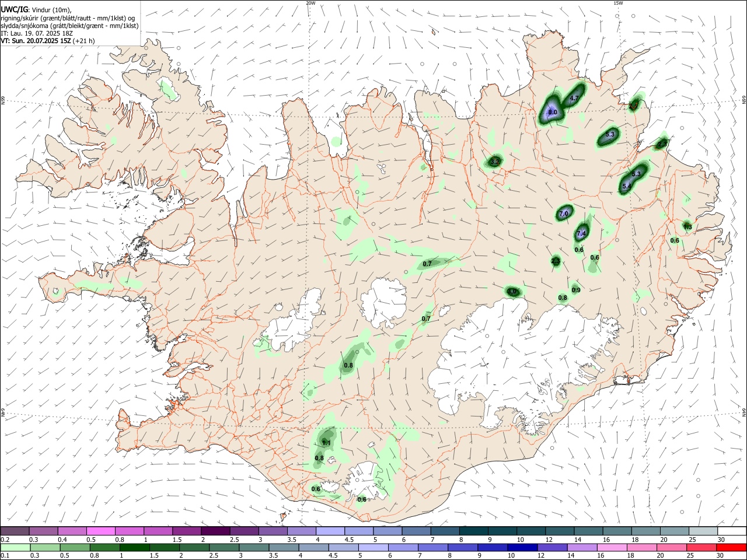
Task: Click the lavender 4 swatch in upper legend row
Action: (330, 531)
